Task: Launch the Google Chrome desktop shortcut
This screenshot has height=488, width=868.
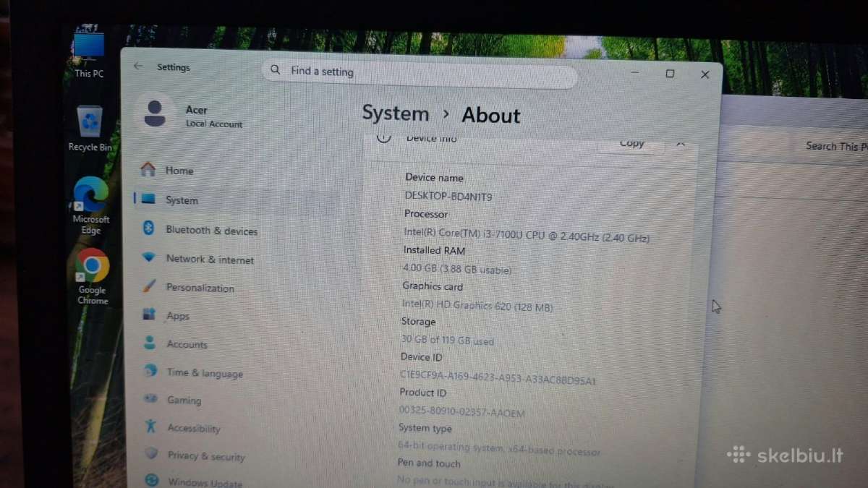Action: click(93, 276)
